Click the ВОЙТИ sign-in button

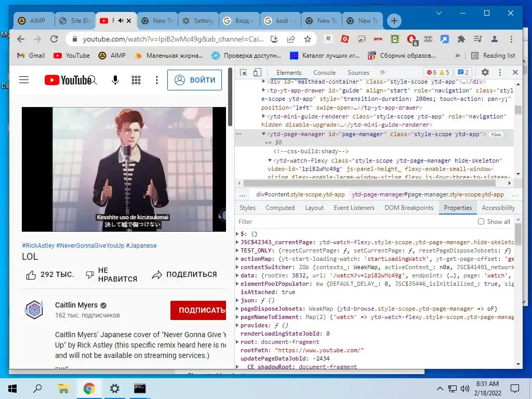(x=194, y=80)
